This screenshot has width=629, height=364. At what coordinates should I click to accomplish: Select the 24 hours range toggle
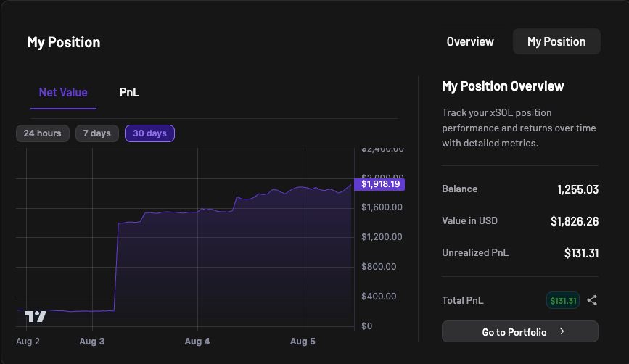[43, 133]
